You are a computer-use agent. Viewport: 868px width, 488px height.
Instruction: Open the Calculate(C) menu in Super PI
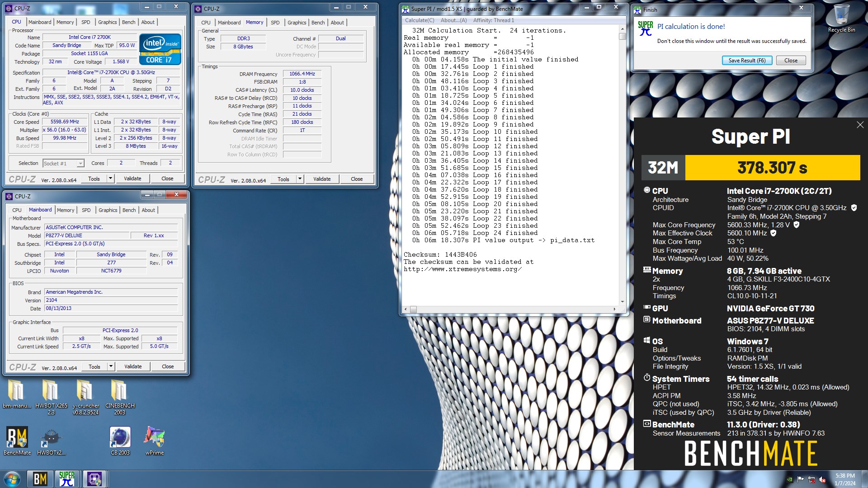click(420, 20)
